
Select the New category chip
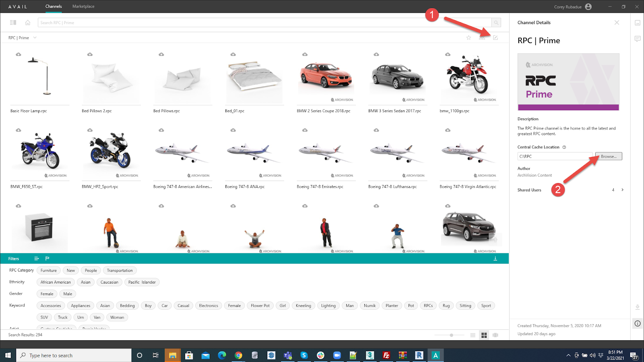[x=71, y=270]
